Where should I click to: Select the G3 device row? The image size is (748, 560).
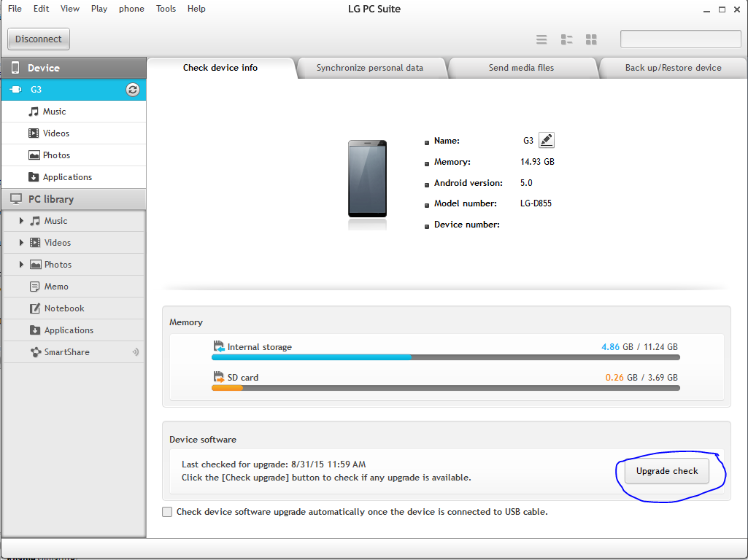74,90
